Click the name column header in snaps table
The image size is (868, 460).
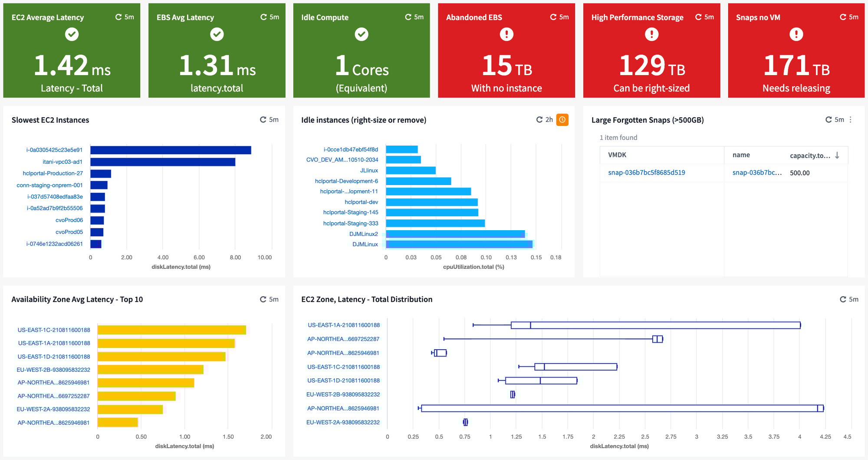click(x=741, y=155)
